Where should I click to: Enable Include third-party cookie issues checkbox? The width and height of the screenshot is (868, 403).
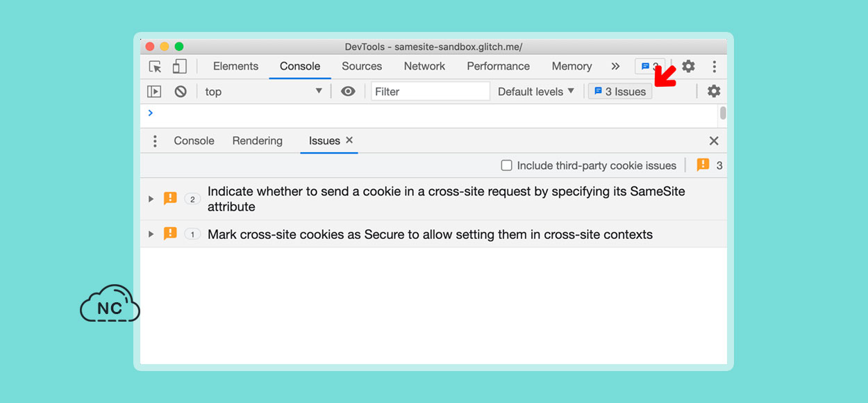[x=507, y=165]
